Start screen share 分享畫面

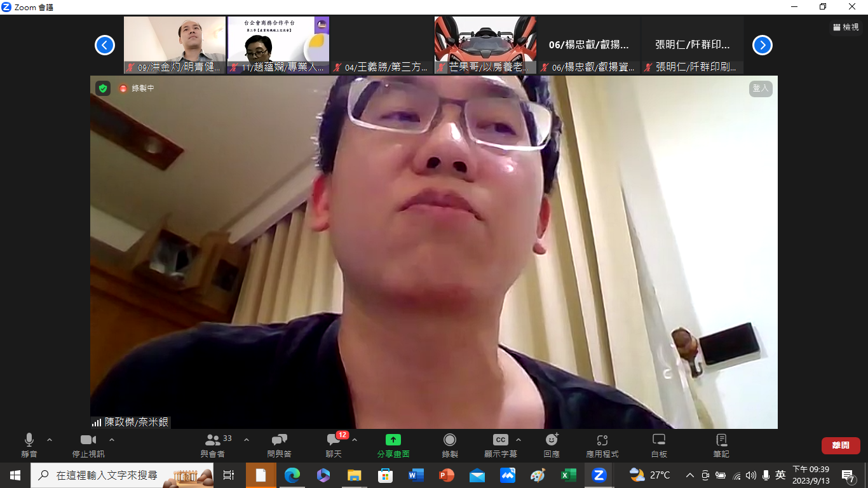click(x=393, y=445)
